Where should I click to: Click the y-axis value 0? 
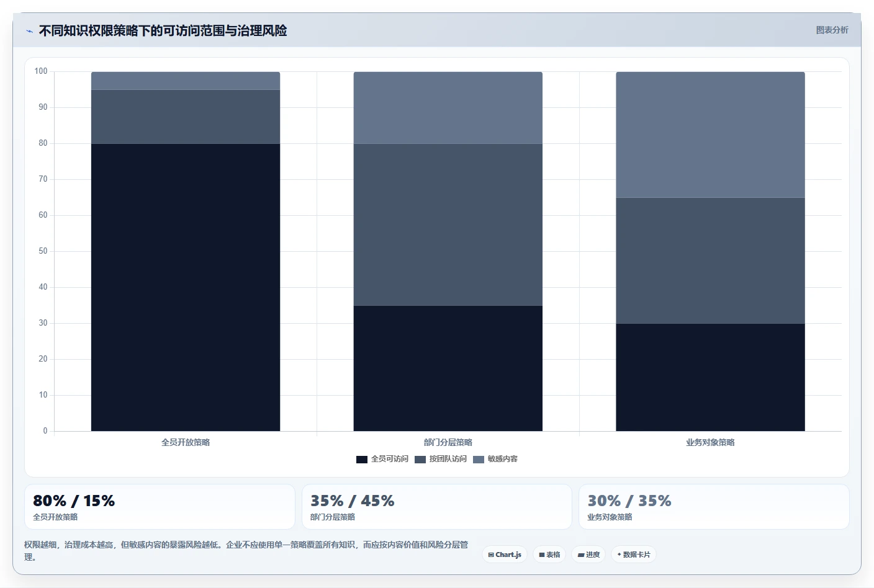(45, 431)
